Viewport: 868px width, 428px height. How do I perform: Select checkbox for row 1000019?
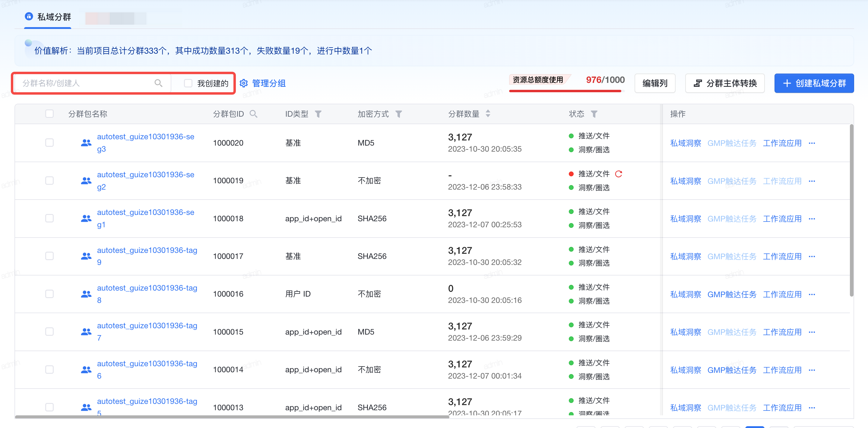click(49, 181)
